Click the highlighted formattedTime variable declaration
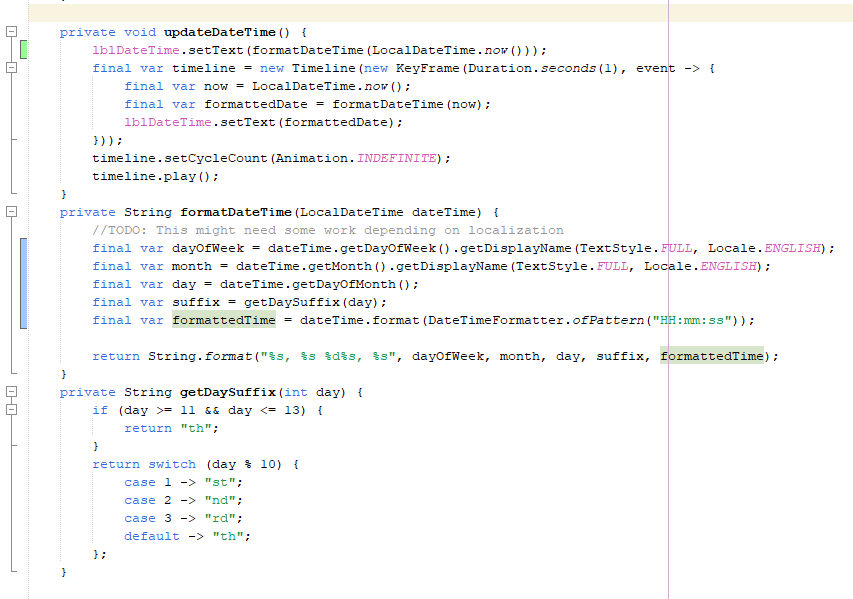This screenshot has width=853, height=599. pos(224,320)
